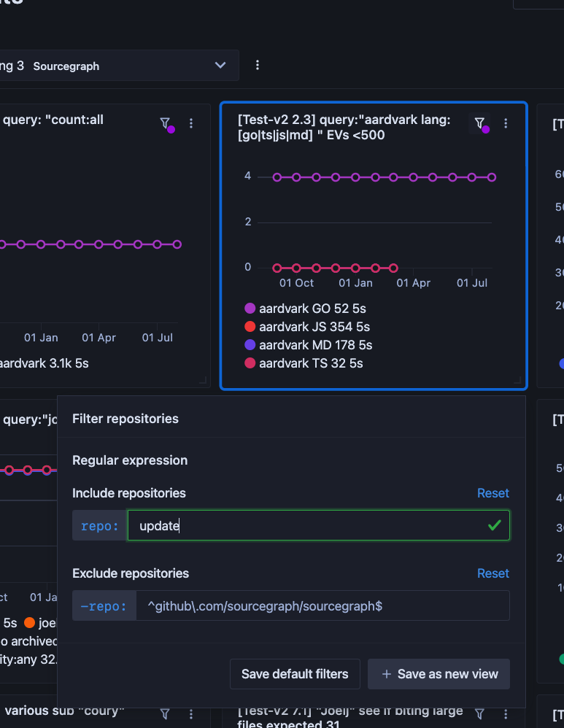Click the "Filter repositories" panel heading

coord(125,419)
